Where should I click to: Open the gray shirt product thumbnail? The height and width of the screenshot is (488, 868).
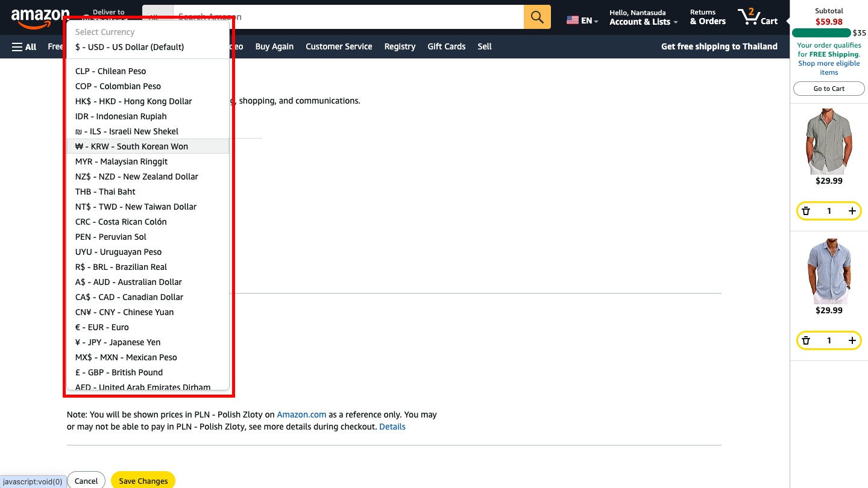829,142
